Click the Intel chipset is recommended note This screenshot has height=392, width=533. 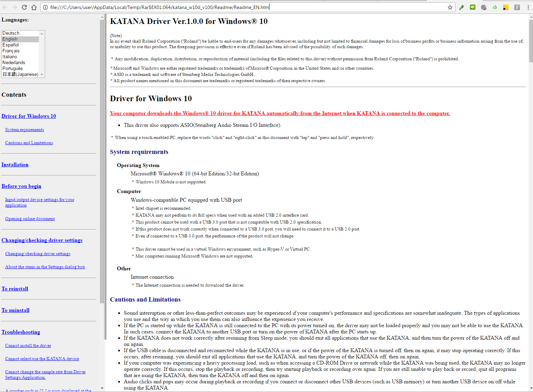click(163, 208)
